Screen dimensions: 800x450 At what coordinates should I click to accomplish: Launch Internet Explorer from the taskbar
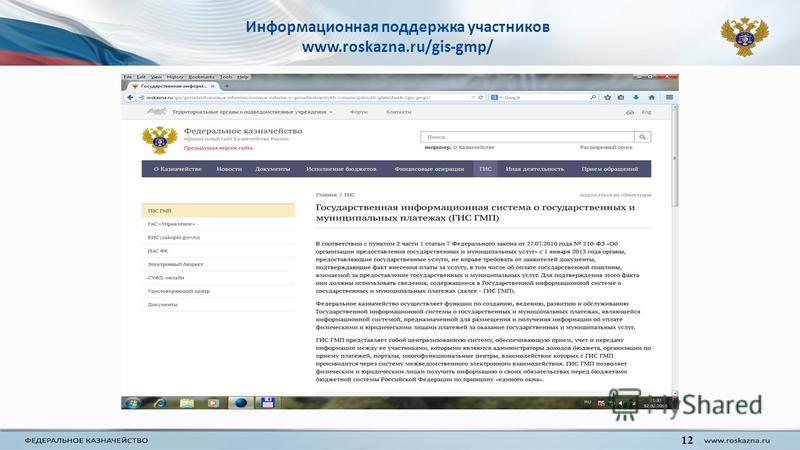point(160,403)
